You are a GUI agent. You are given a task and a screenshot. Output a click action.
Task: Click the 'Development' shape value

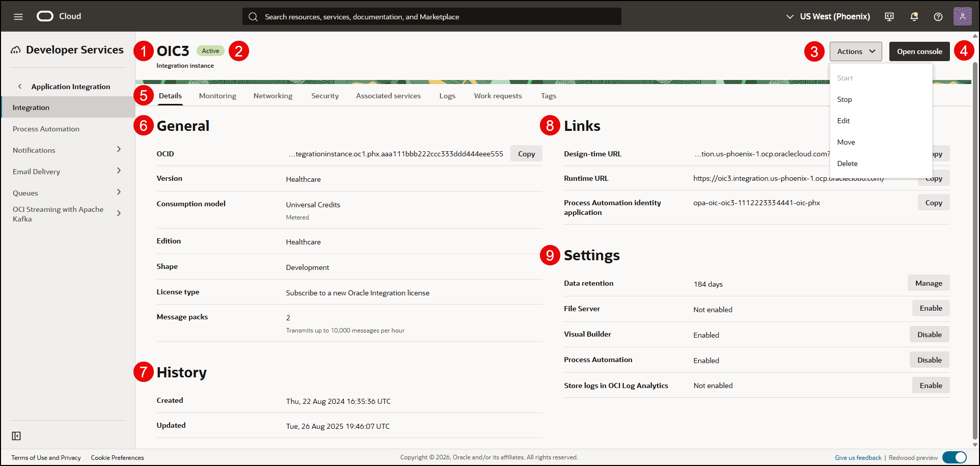(x=307, y=267)
